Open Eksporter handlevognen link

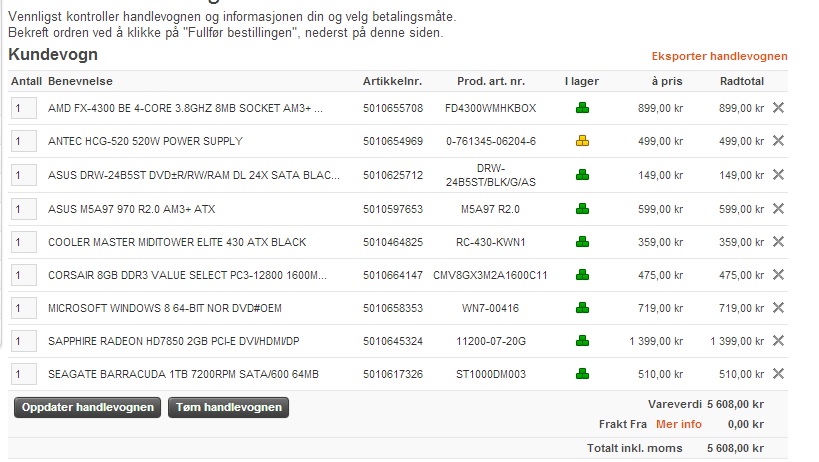tap(719, 56)
